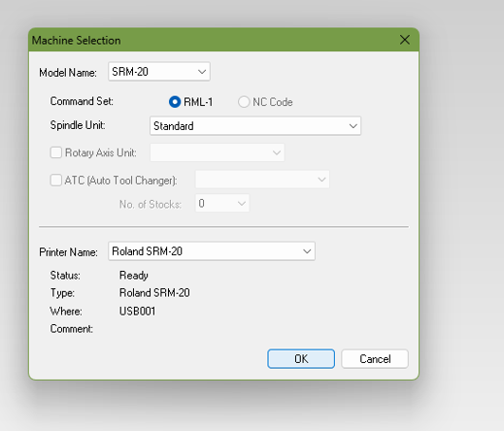
Task: Click the "Printer Name:" label
Action: click(68, 252)
